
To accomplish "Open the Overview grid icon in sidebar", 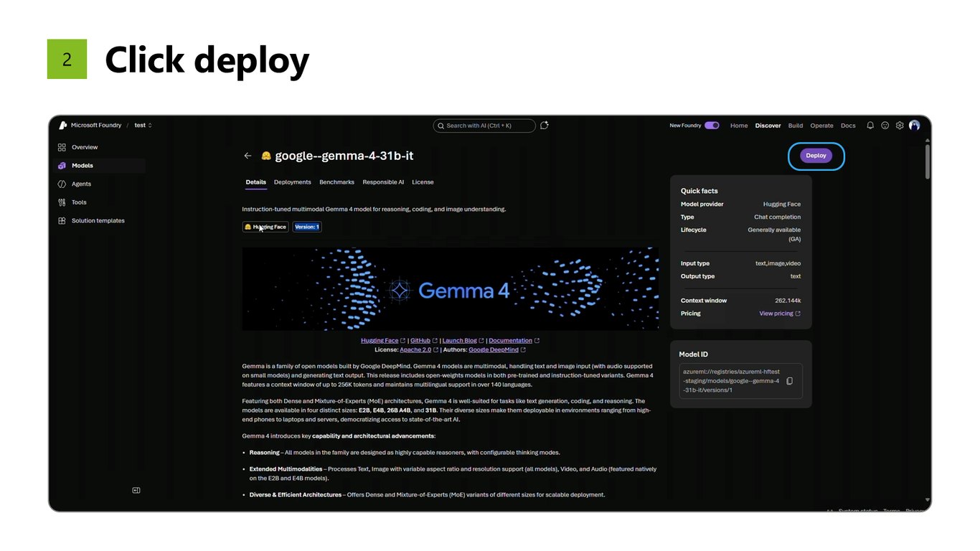I will [x=62, y=147].
